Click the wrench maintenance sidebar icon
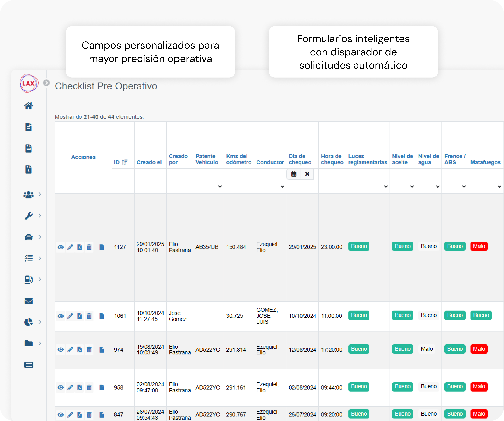This screenshot has width=504, height=421. click(29, 216)
